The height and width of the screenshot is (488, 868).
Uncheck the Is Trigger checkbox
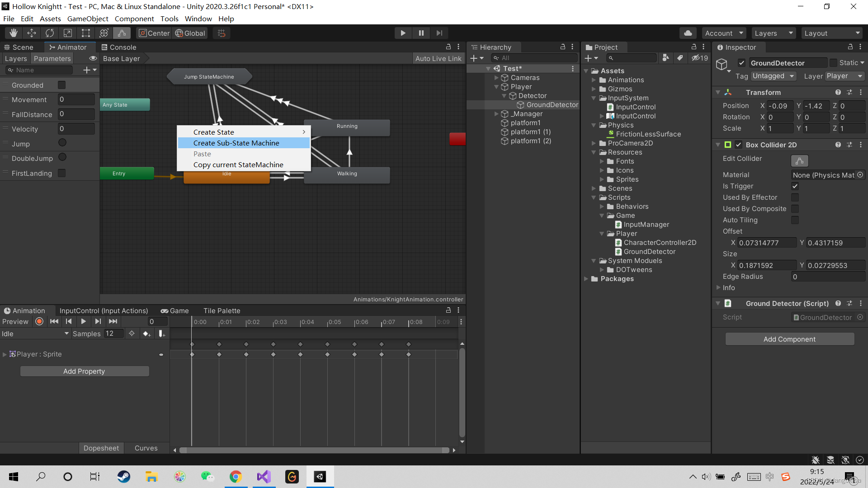pyautogui.click(x=795, y=186)
